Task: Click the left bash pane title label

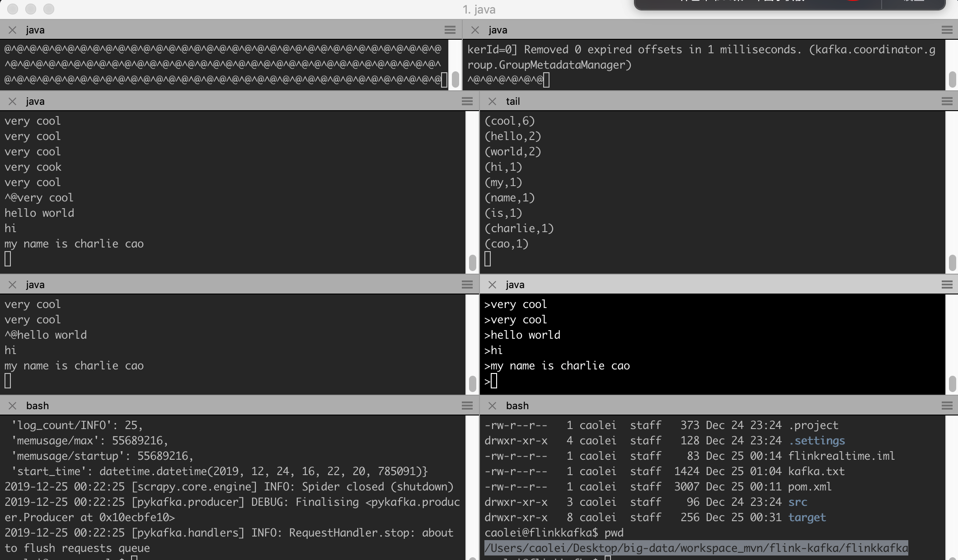Action: pyautogui.click(x=38, y=406)
